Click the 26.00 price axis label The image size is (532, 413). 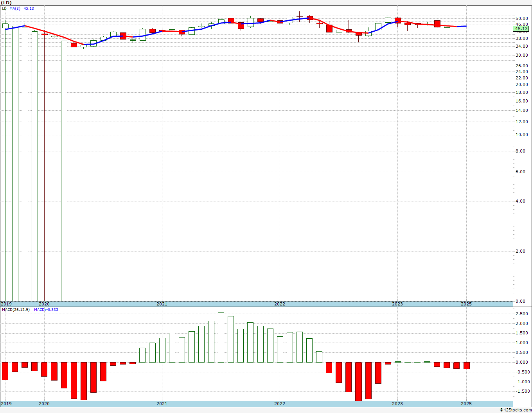click(x=522, y=66)
